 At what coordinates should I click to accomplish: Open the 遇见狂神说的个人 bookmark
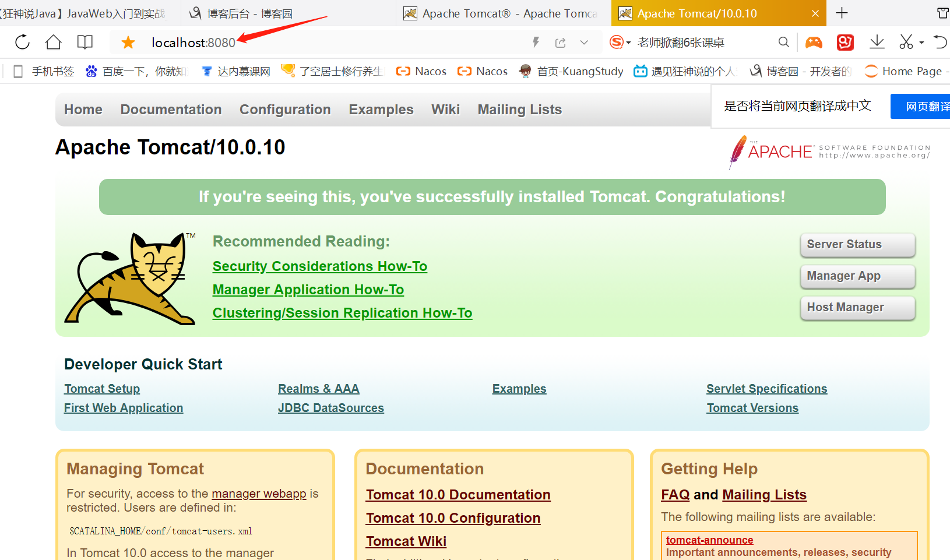(684, 71)
